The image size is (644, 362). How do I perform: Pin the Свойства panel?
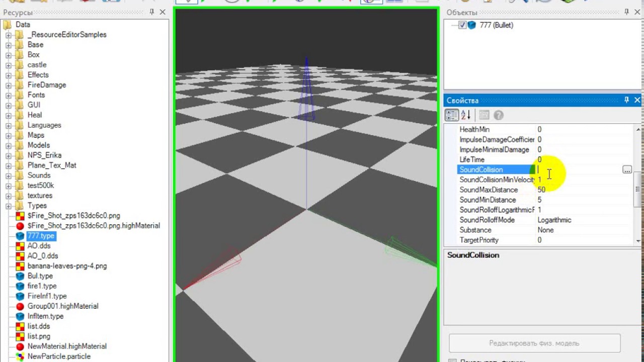[626, 100]
